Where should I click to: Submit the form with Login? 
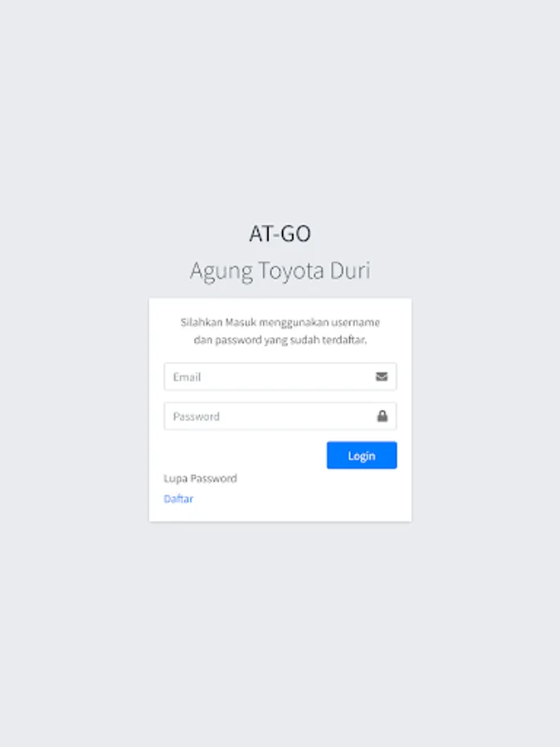[x=362, y=456]
